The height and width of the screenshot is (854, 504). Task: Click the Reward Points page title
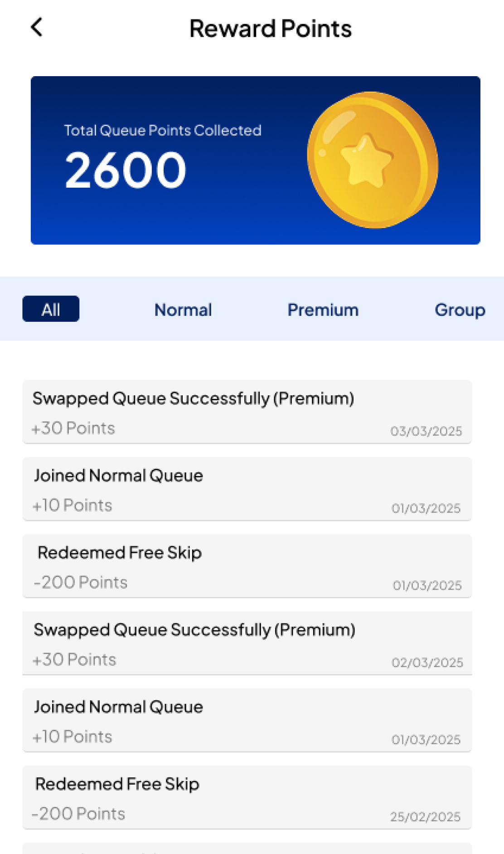[x=270, y=29]
